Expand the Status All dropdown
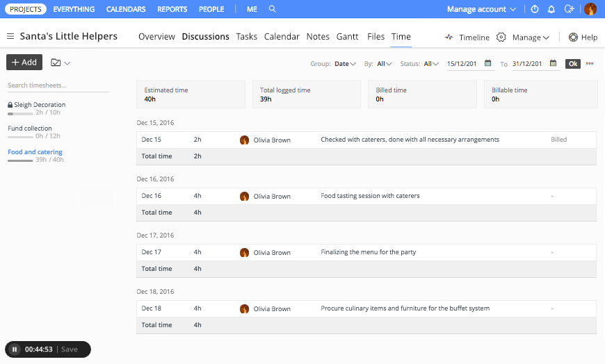This screenshot has width=605, height=364. pos(431,64)
